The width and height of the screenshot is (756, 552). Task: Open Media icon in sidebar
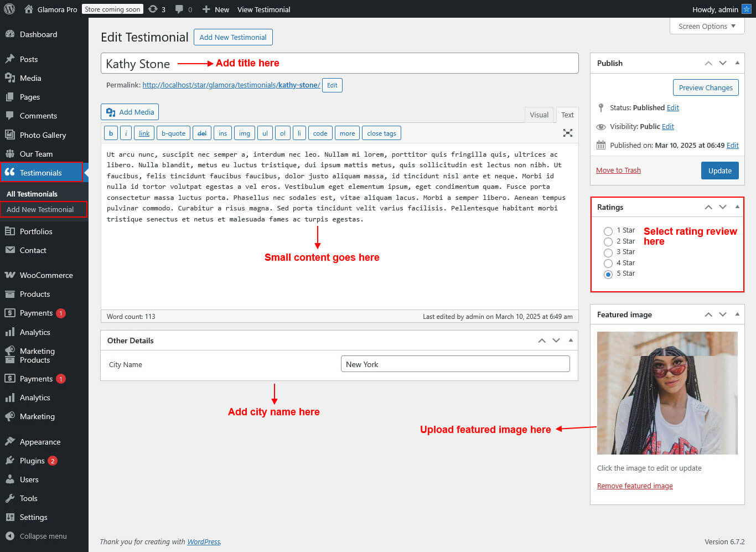point(9,78)
